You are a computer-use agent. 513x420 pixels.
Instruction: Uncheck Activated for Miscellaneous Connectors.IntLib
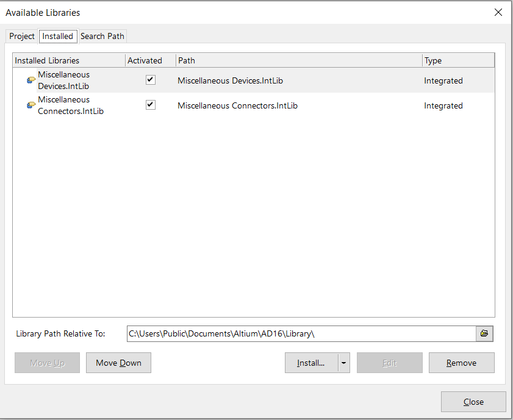(x=151, y=105)
